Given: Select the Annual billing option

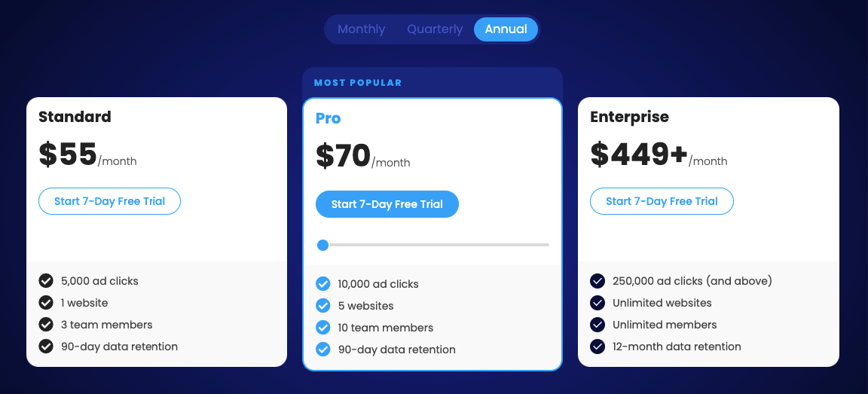Looking at the screenshot, I should click(506, 29).
